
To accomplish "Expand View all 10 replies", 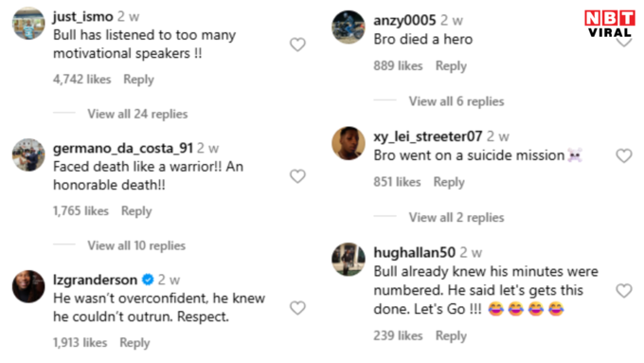I will coord(136,245).
